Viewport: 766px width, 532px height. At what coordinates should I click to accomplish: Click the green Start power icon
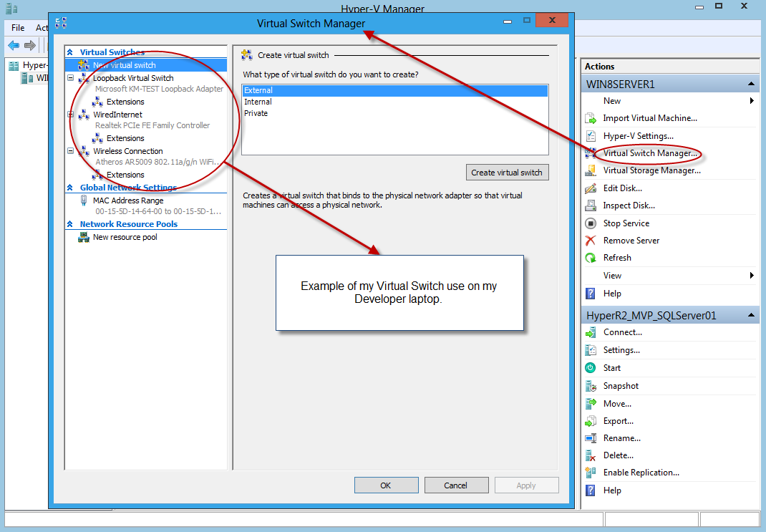pyautogui.click(x=591, y=368)
